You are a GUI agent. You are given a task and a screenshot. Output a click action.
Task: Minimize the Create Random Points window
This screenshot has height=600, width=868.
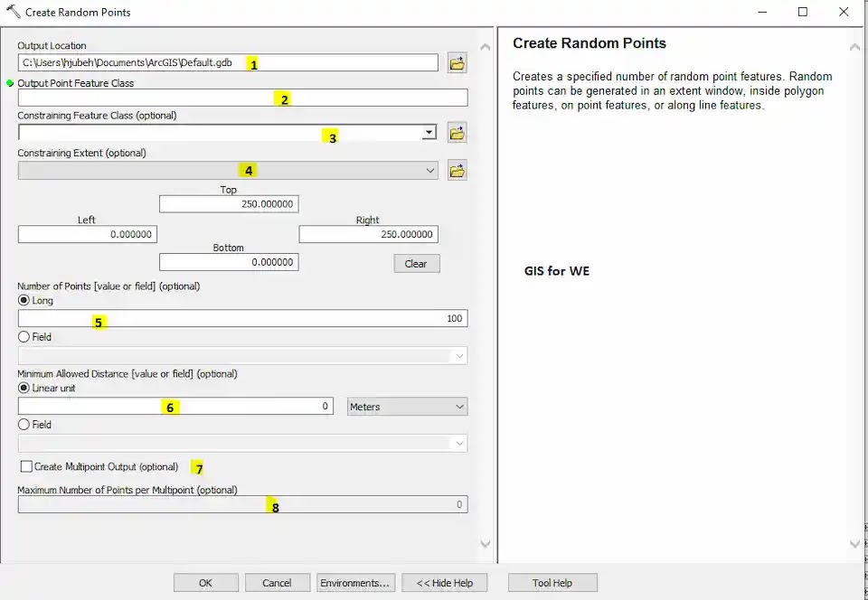coord(762,12)
